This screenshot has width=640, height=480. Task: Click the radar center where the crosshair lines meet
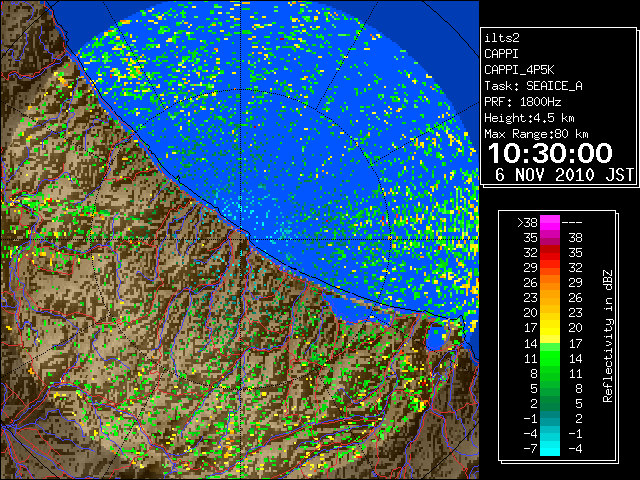coord(241,239)
